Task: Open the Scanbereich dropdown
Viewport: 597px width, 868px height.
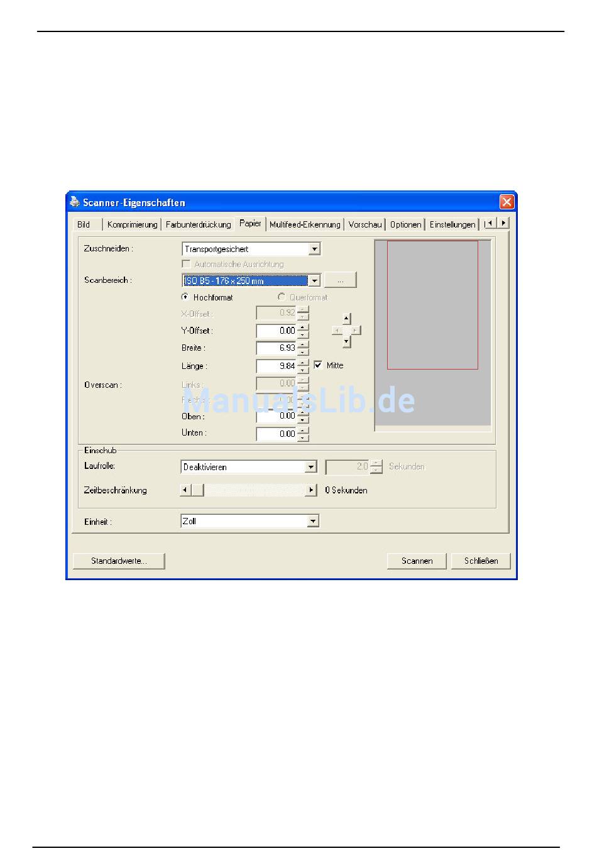Action: (315, 280)
